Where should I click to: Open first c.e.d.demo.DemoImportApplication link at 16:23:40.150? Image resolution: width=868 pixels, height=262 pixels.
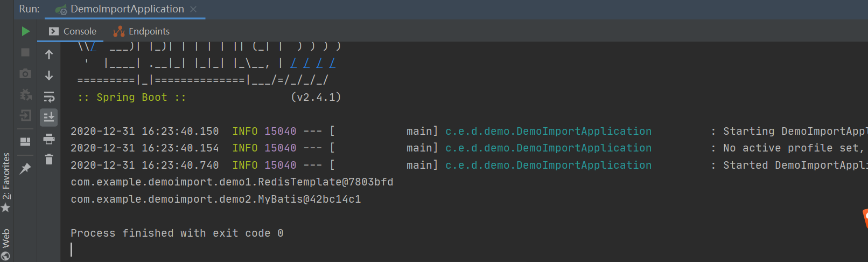point(548,131)
